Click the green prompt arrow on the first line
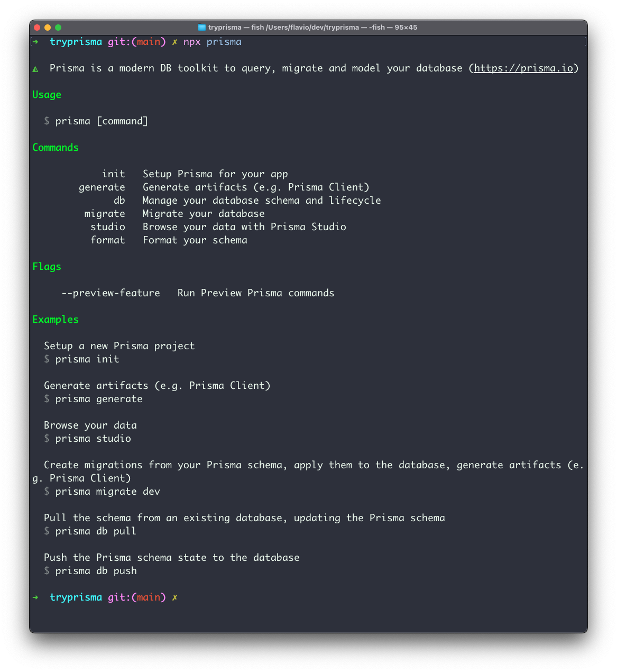The image size is (617, 672). coord(35,42)
